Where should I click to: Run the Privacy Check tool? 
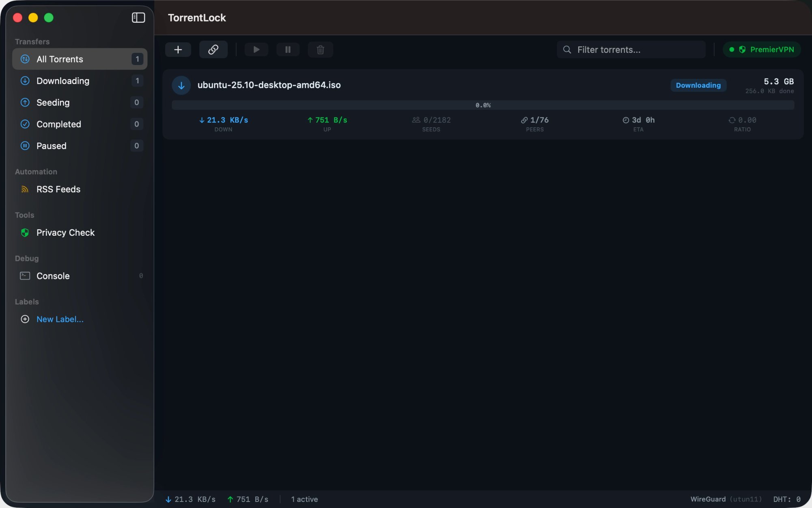pos(65,232)
